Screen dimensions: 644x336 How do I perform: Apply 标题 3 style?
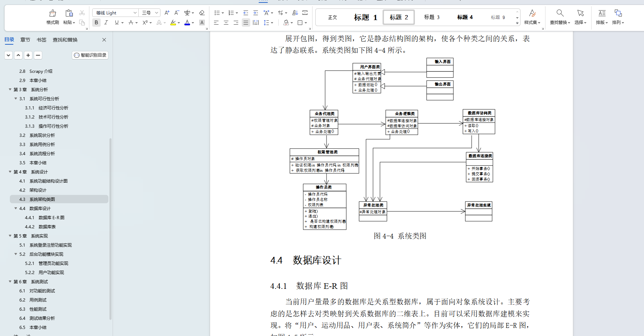coord(431,17)
